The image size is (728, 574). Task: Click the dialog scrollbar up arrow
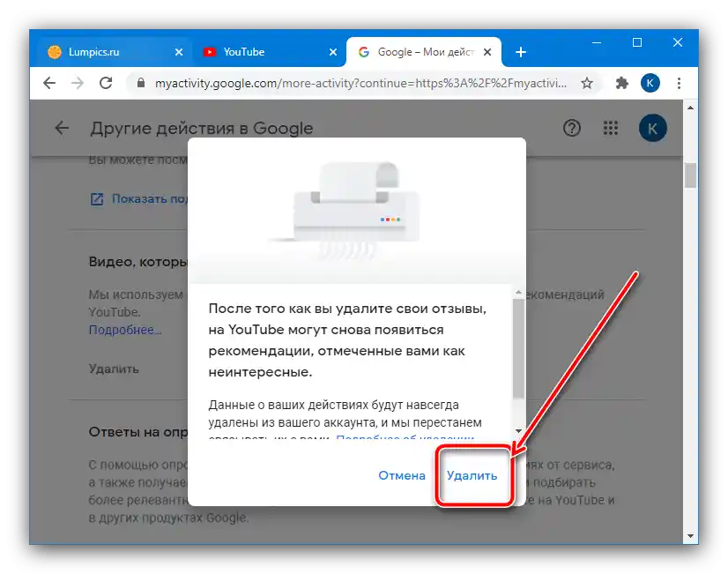pyautogui.click(x=518, y=293)
